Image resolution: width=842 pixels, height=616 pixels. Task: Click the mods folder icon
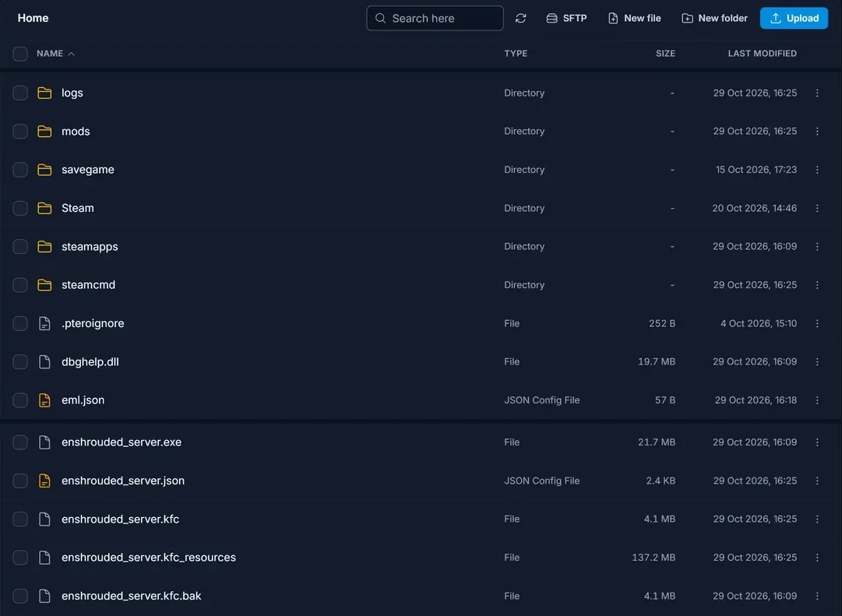click(44, 132)
